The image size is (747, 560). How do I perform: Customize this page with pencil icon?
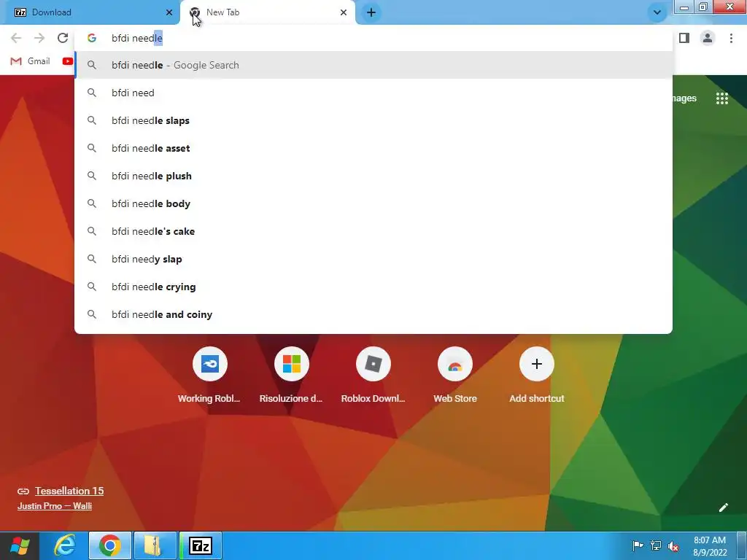(x=723, y=507)
